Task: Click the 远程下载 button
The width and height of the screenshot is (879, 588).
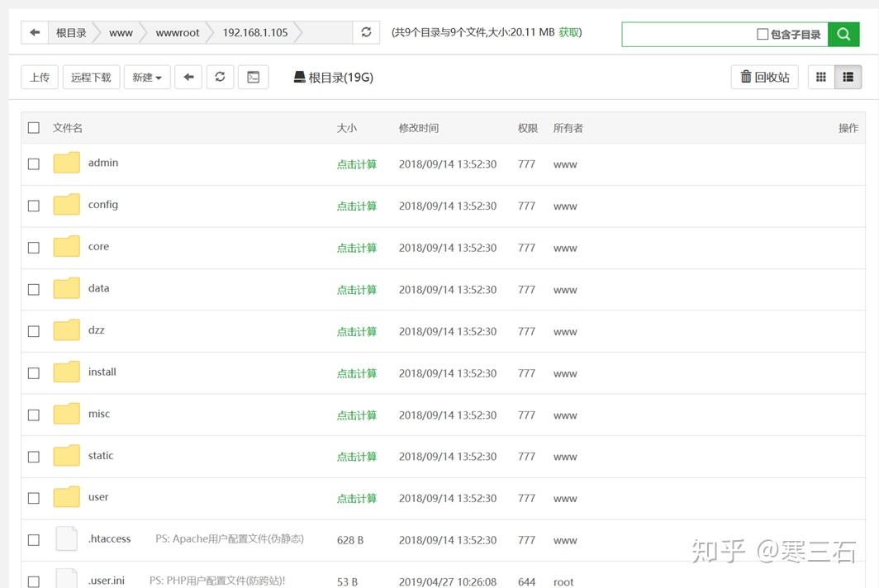Action: coord(91,78)
